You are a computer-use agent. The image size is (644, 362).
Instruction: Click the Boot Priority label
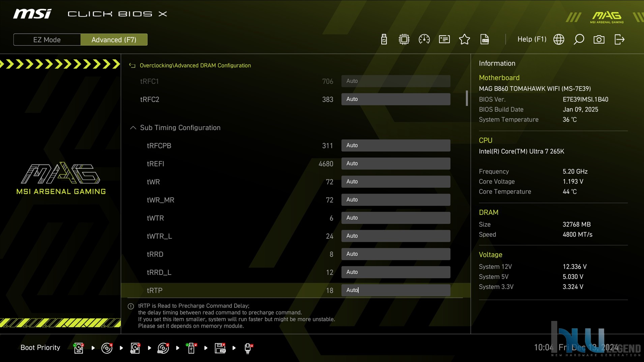40,348
